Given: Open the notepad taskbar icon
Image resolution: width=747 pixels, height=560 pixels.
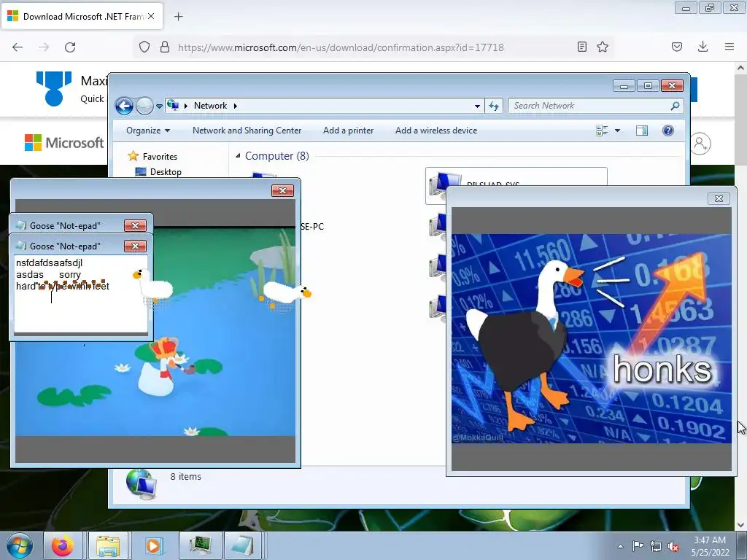Looking at the screenshot, I should [x=242, y=545].
